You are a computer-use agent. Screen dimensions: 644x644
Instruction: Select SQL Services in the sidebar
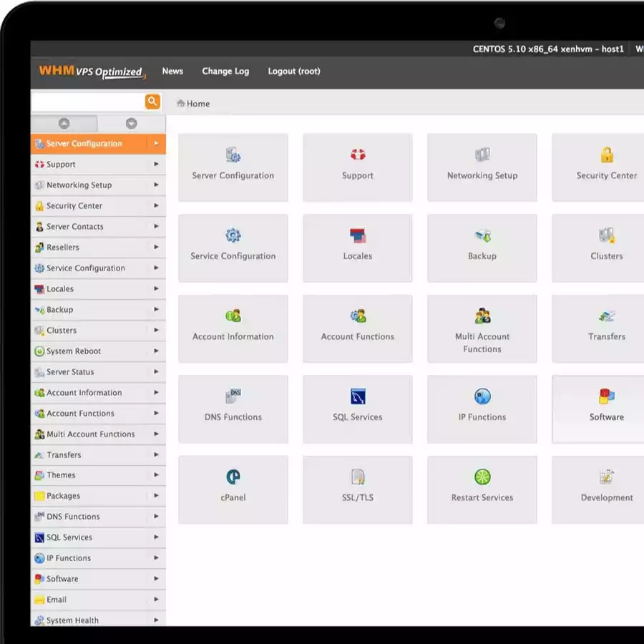click(98, 537)
